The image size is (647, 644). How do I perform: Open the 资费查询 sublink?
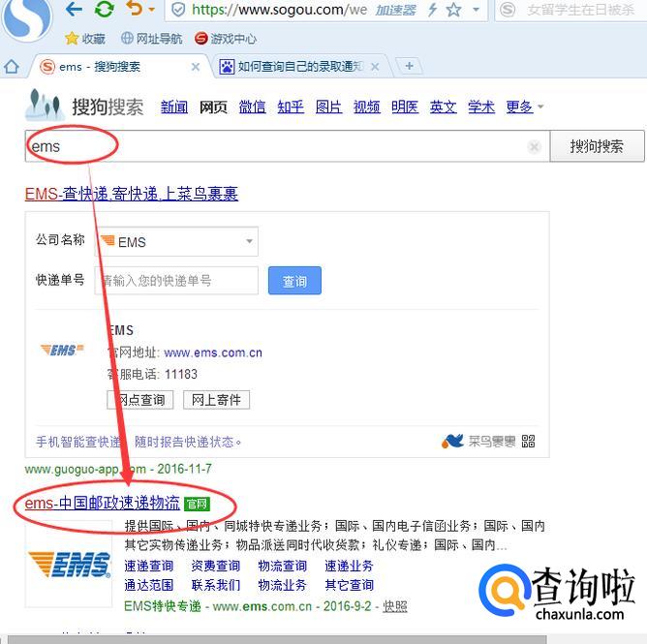tap(215, 566)
